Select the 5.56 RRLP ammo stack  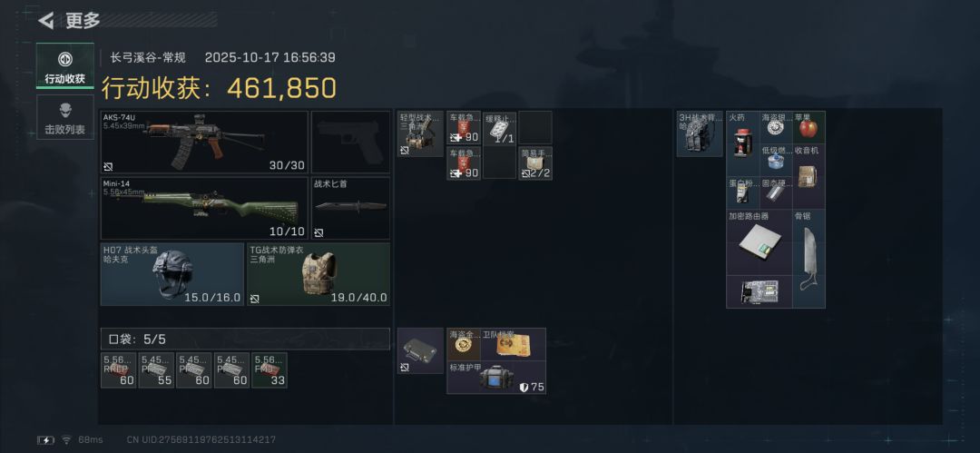(118, 370)
